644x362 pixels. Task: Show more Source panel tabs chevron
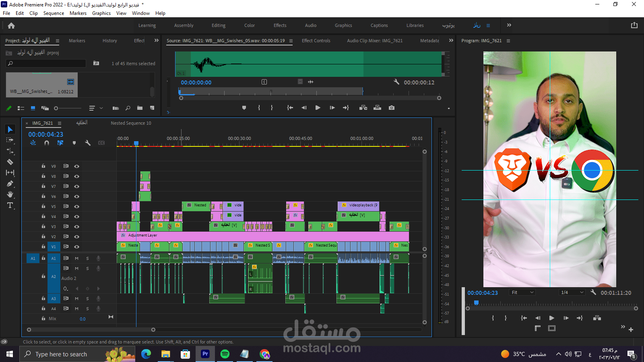(451, 40)
